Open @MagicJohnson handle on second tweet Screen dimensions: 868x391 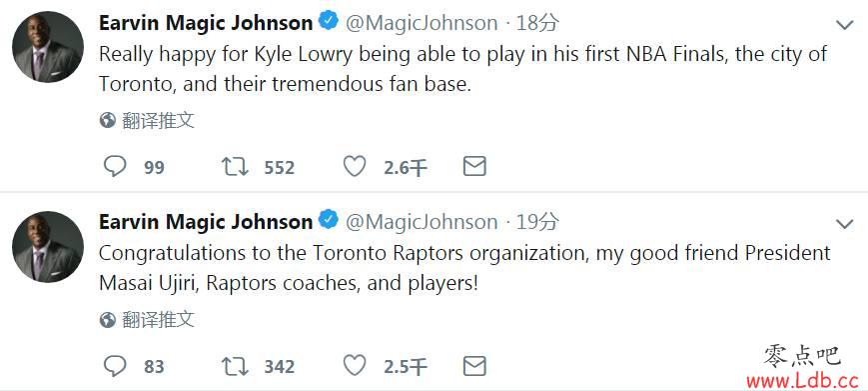pyautogui.click(x=422, y=222)
